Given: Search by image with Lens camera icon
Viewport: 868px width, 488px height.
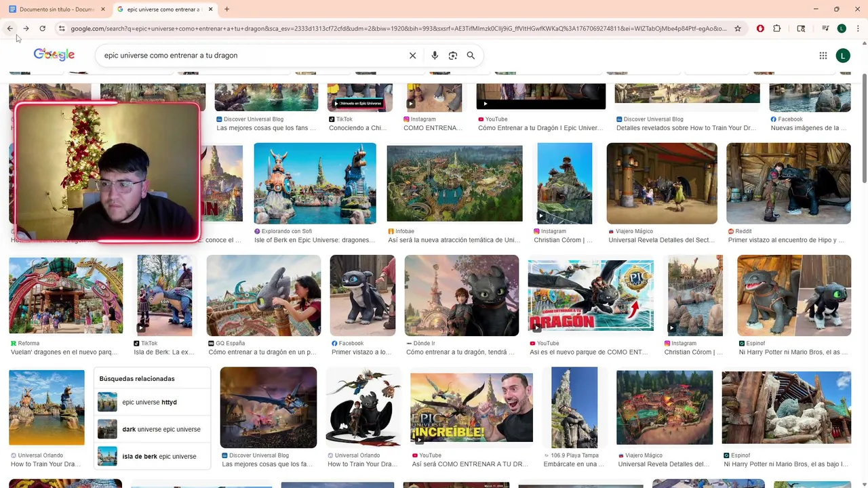Looking at the screenshot, I should click(453, 56).
